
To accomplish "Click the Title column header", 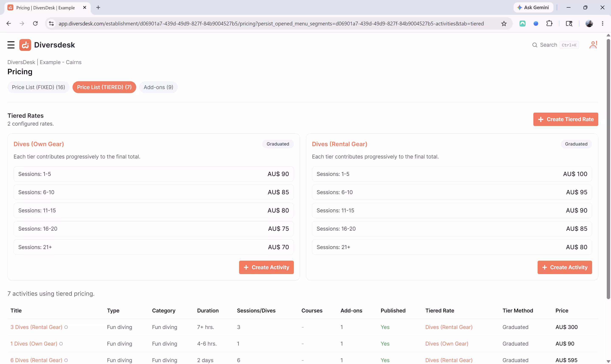I will click(16, 311).
